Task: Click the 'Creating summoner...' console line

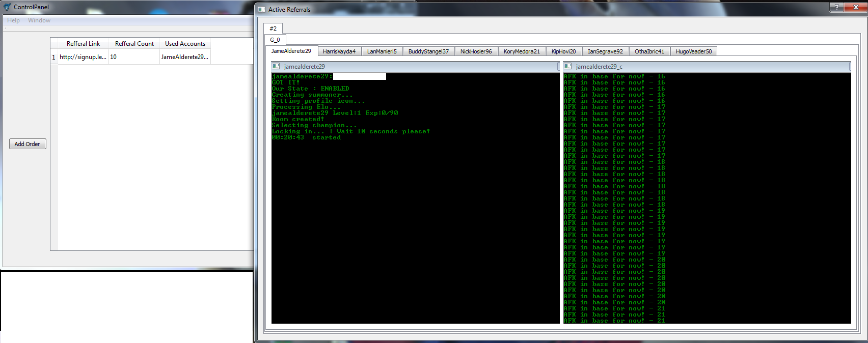Action: pos(312,95)
